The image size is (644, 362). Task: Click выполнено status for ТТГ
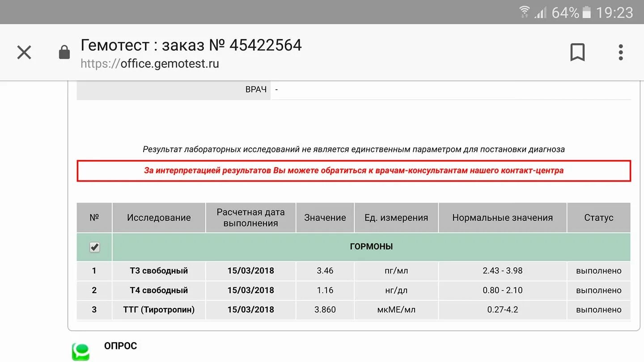pyautogui.click(x=599, y=310)
